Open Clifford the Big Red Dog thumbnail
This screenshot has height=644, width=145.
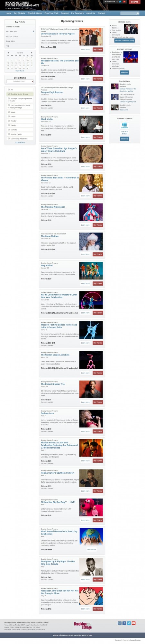(91, 507)
